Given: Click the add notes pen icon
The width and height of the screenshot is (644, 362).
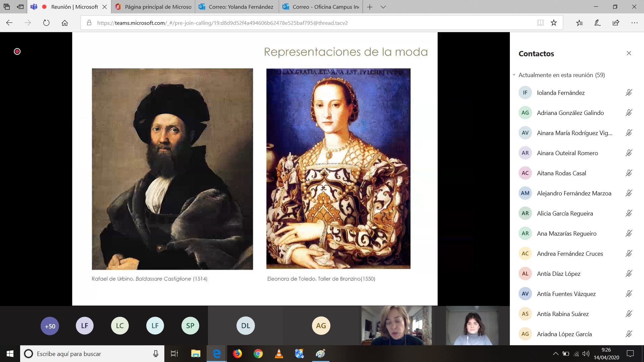Looking at the screenshot, I should 597,23.
